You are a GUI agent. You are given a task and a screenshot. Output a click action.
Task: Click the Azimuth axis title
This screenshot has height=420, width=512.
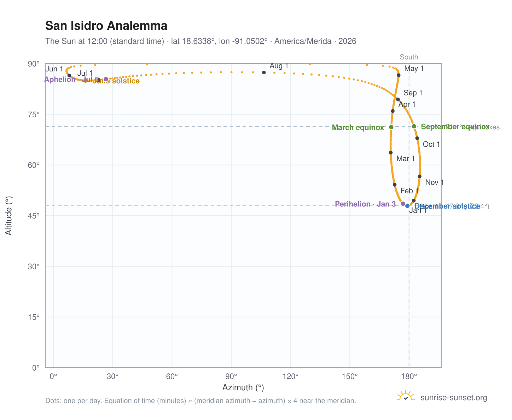(x=243, y=387)
